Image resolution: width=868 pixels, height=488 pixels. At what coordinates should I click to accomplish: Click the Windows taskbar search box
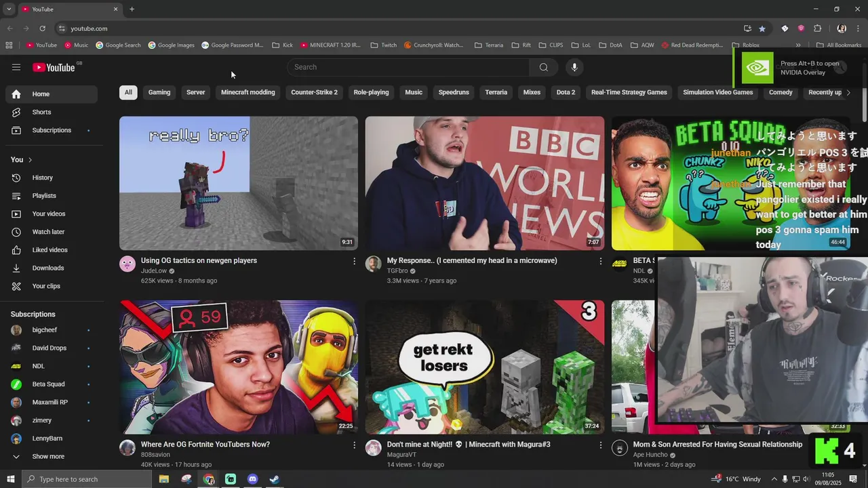coord(86,479)
